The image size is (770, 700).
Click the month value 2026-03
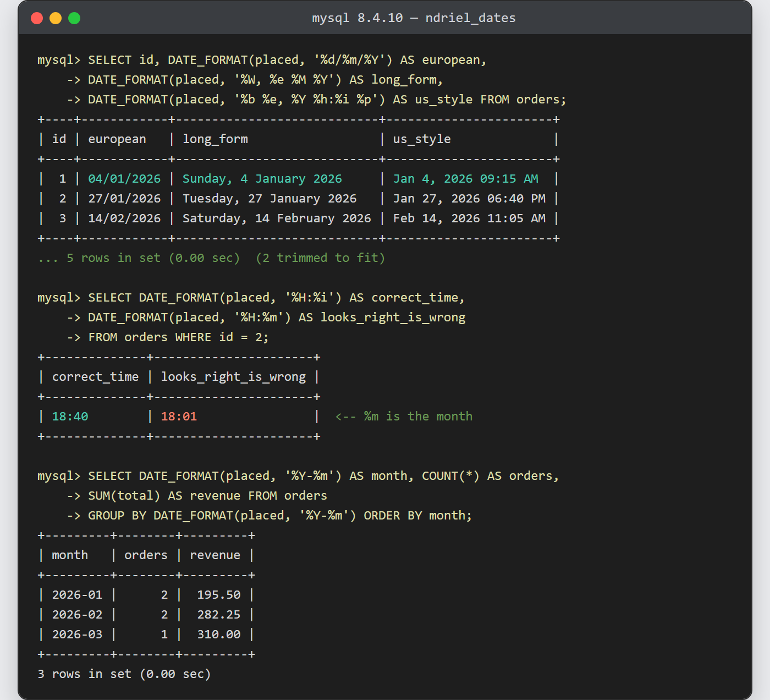click(77, 635)
